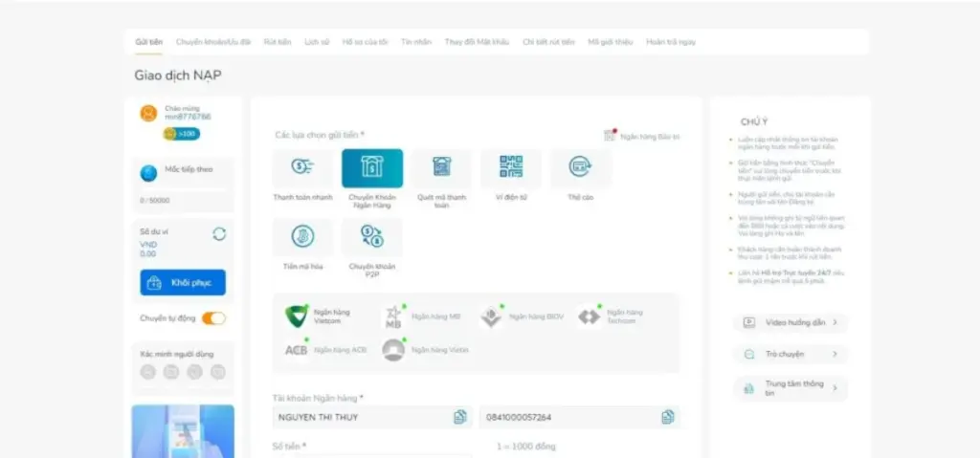This screenshot has height=458, width=980.
Task: Copy the account holder name NGUYEN THI THUY
Action: (x=460, y=417)
